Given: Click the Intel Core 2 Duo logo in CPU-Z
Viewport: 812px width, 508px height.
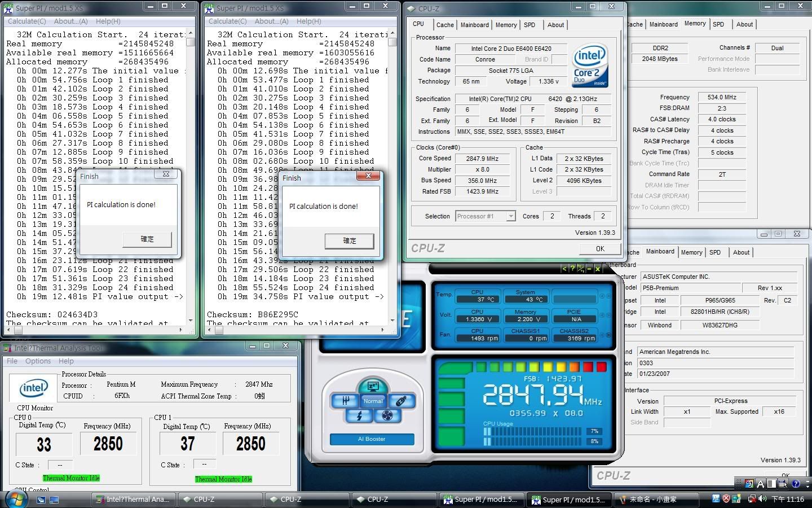Looking at the screenshot, I should [590, 65].
